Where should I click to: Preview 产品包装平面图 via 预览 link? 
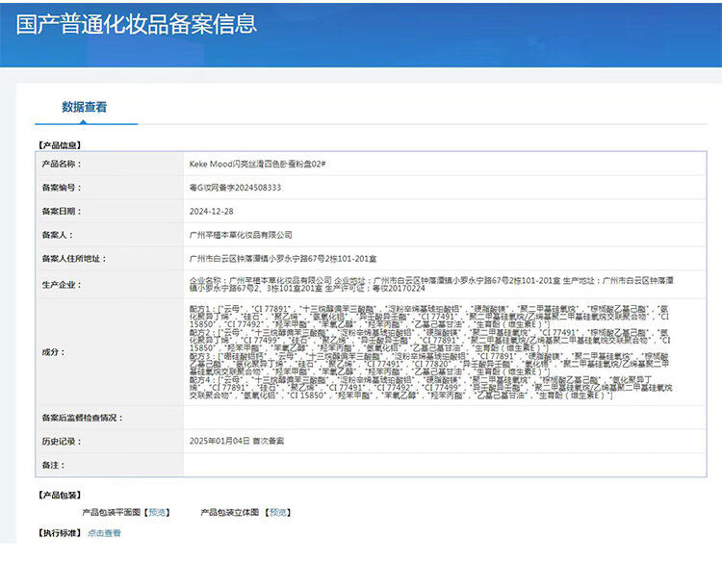pos(157,512)
